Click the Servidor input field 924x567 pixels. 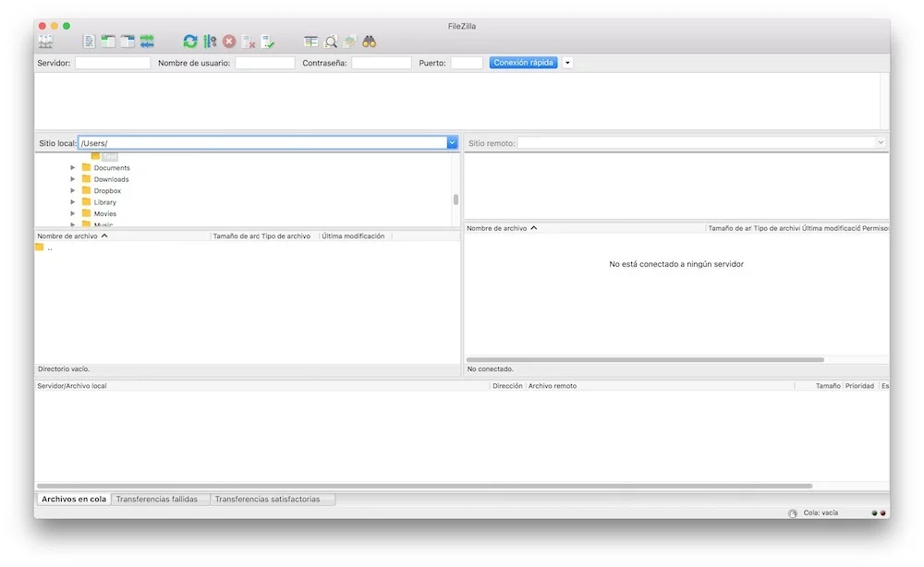[x=113, y=63]
